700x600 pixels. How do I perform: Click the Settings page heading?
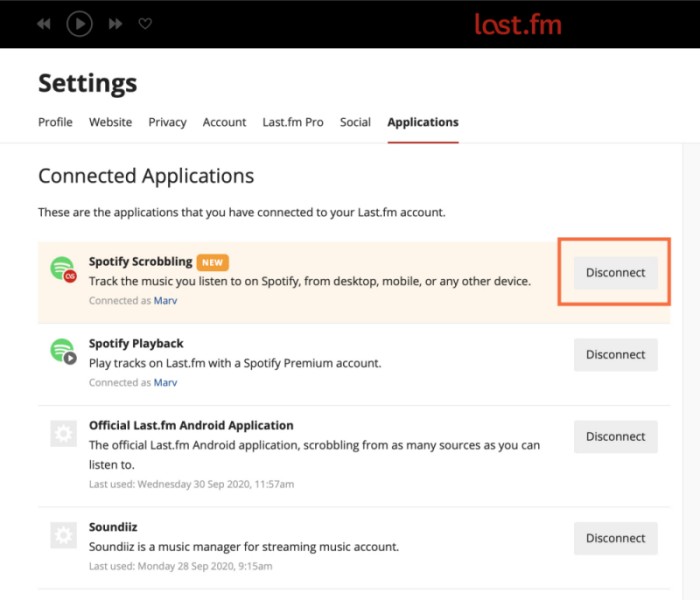click(88, 83)
